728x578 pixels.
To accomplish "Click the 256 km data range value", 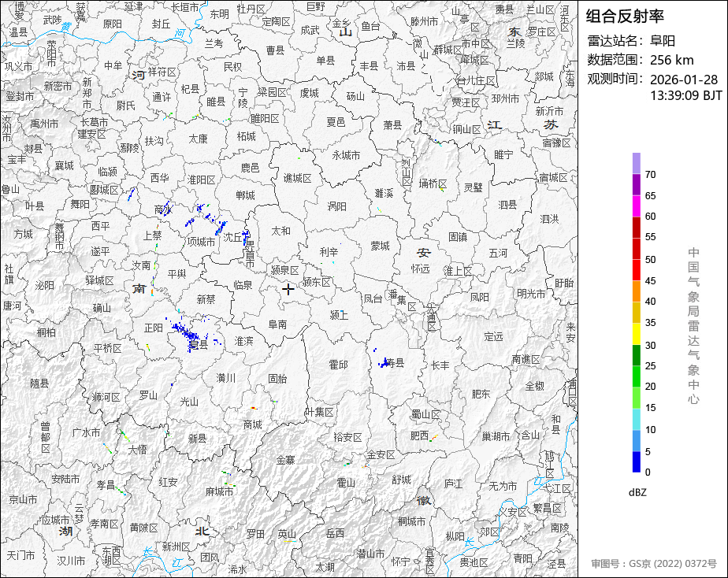I will point(672,60).
